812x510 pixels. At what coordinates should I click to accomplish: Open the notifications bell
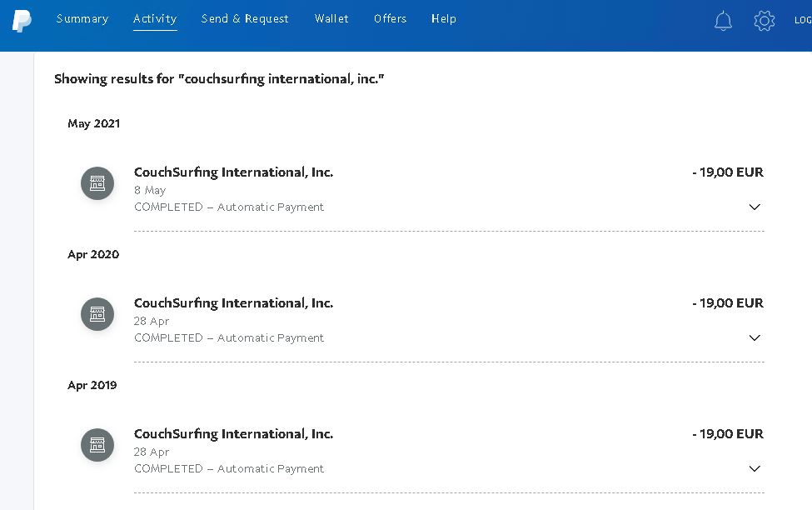tap(723, 21)
